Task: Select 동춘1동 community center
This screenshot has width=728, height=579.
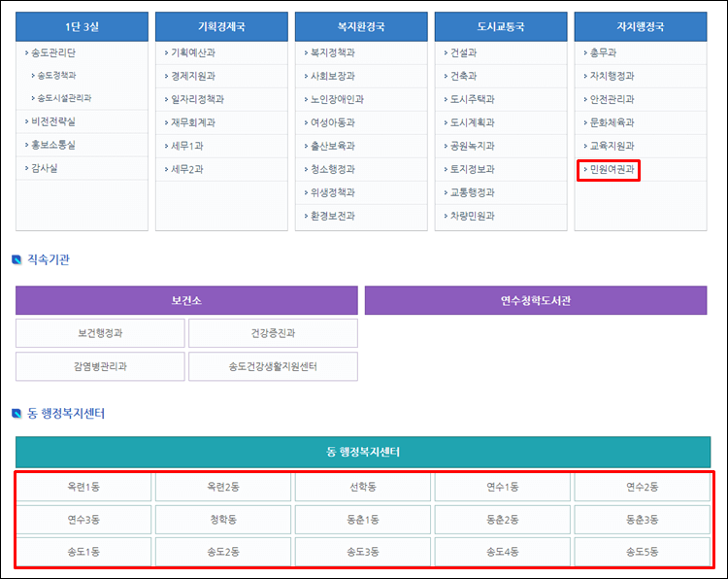Action: coord(363,520)
